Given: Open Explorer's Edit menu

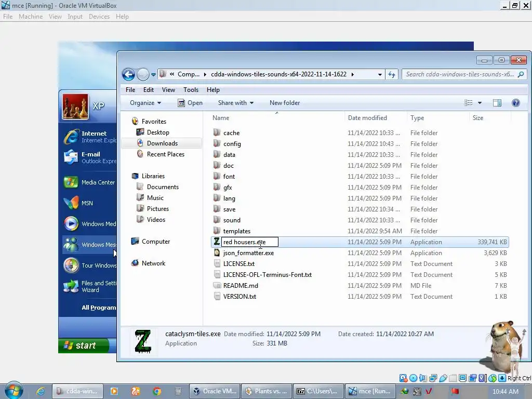Looking at the screenshot, I should coord(148,90).
